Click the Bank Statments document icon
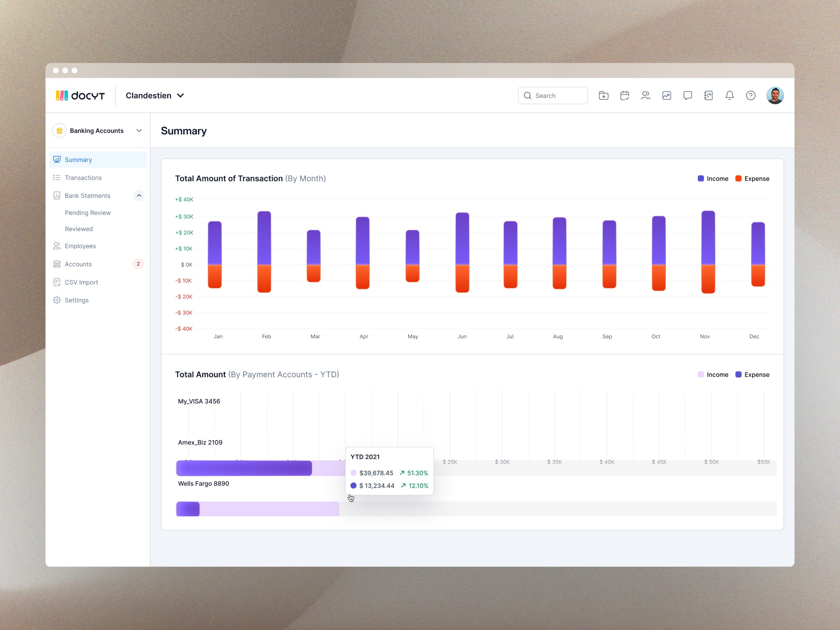The image size is (840, 630). pyautogui.click(x=57, y=196)
